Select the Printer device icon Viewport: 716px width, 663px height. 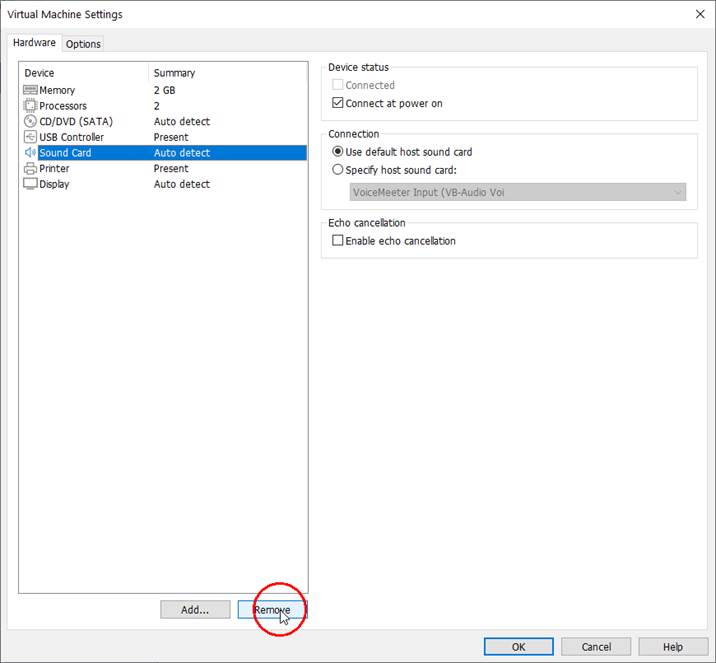point(30,169)
